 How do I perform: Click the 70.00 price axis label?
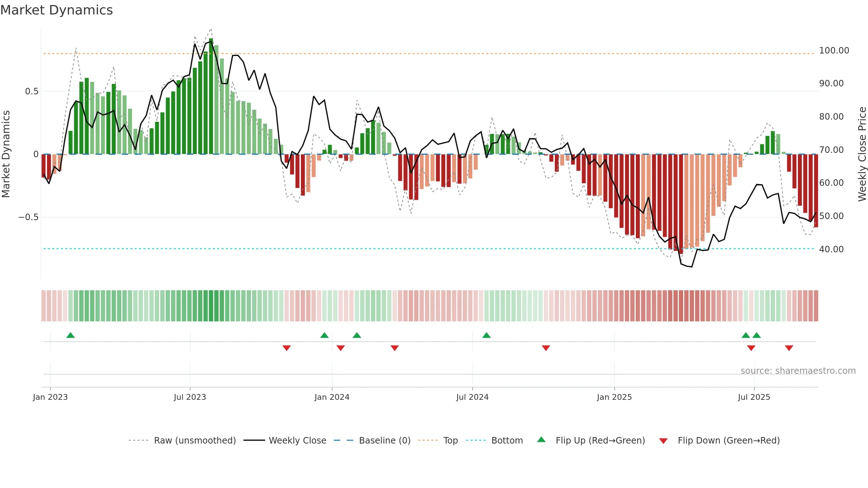click(831, 150)
